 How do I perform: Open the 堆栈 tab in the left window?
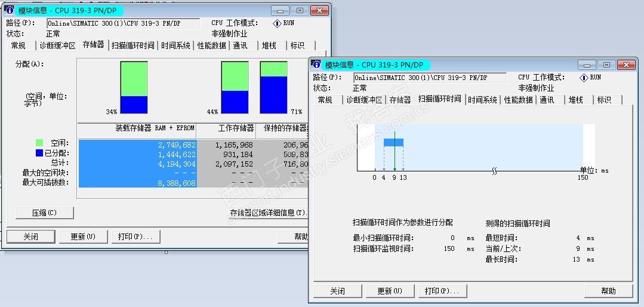click(269, 45)
